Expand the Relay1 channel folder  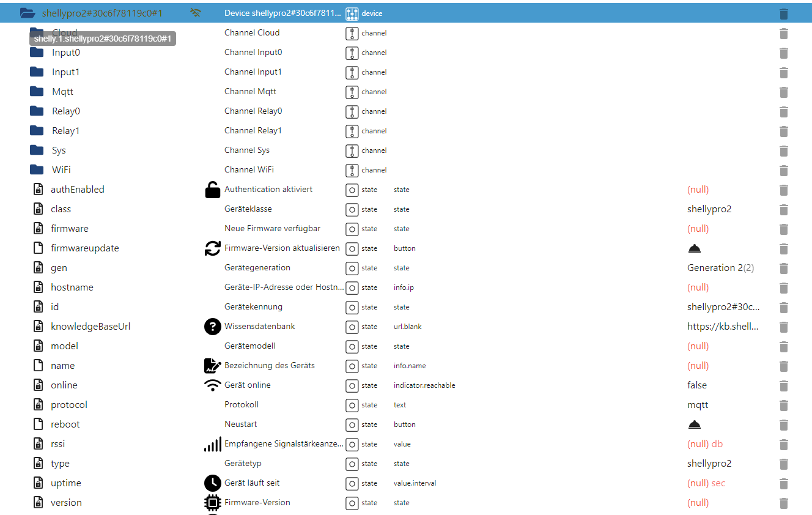click(37, 131)
